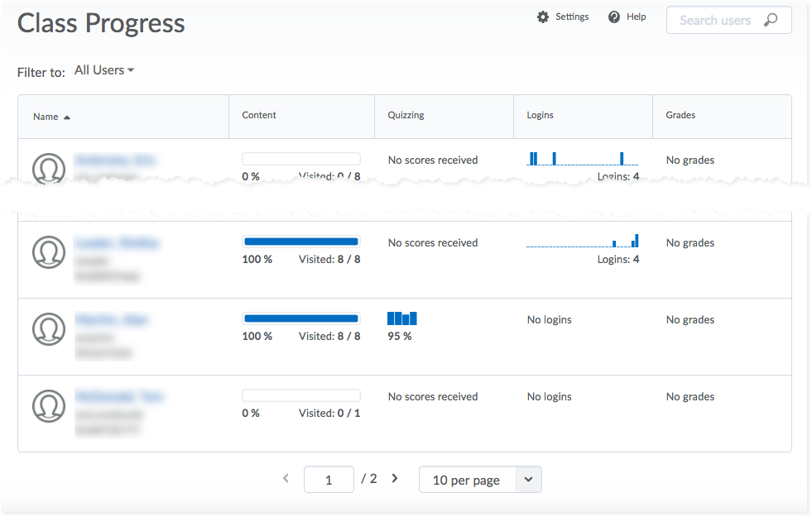
Task: Open the All Users filter dropdown
Action: point(104,71)
